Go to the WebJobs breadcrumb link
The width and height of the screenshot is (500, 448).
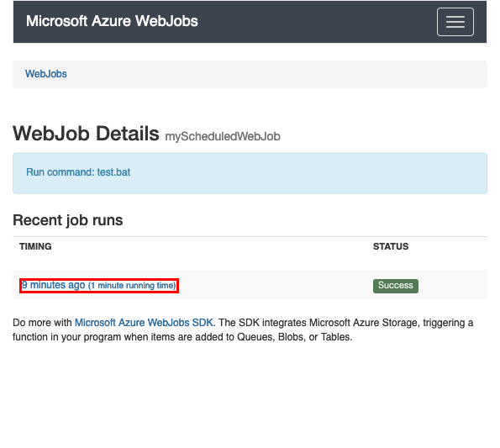[46, 74]
